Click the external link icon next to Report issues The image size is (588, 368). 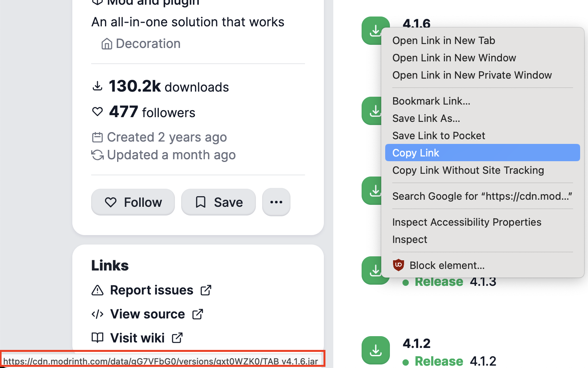[x=206, y=290]
